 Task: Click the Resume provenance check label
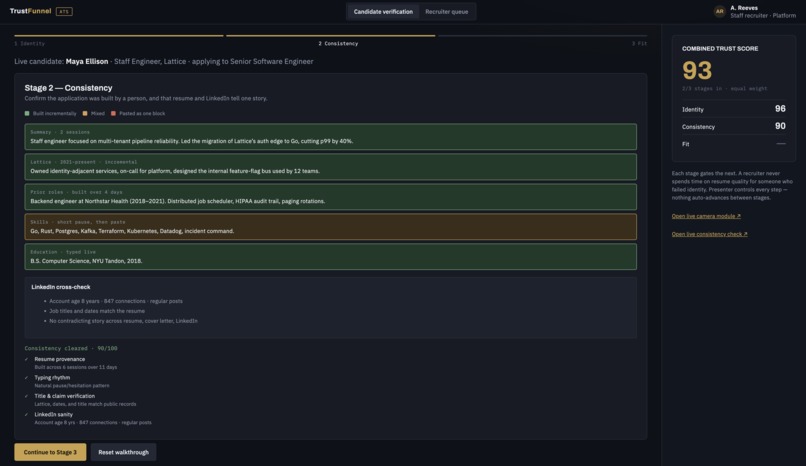tap(60, 359)
